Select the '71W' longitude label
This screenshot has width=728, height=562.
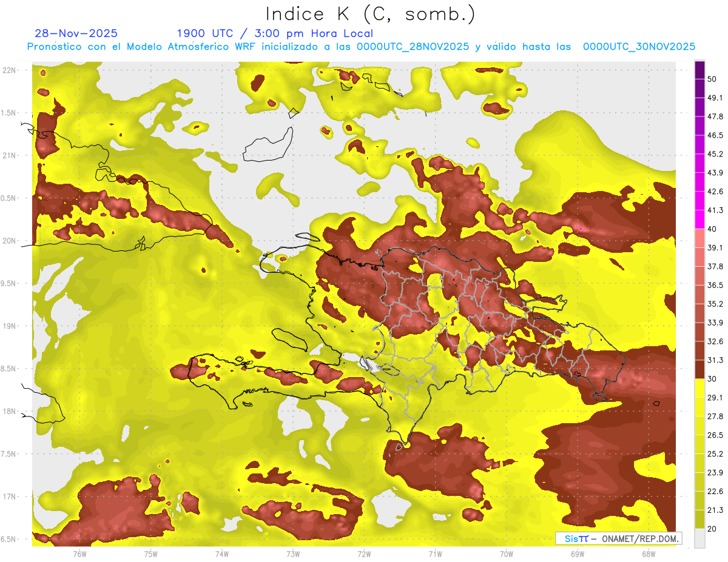click(x=435, y=554)
